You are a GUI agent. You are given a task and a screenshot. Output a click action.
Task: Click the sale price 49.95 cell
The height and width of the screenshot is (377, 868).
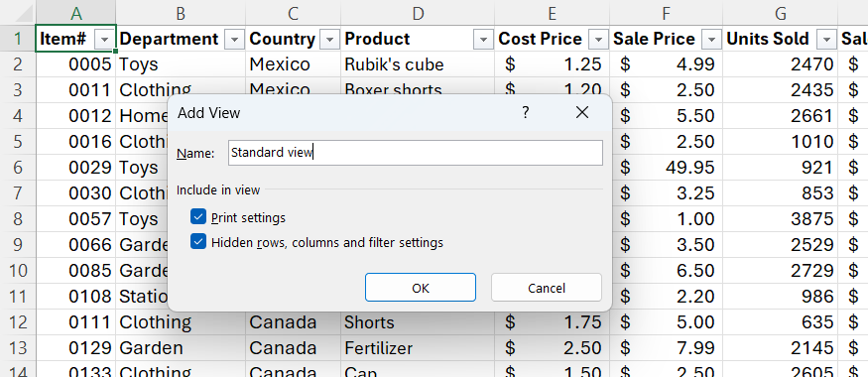[x=666, y=168]
